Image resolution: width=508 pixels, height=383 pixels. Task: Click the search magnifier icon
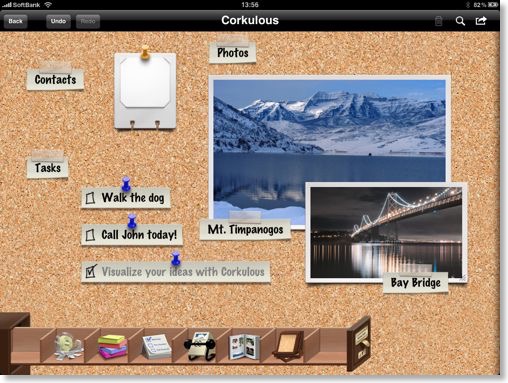click(x=460, y=21)
